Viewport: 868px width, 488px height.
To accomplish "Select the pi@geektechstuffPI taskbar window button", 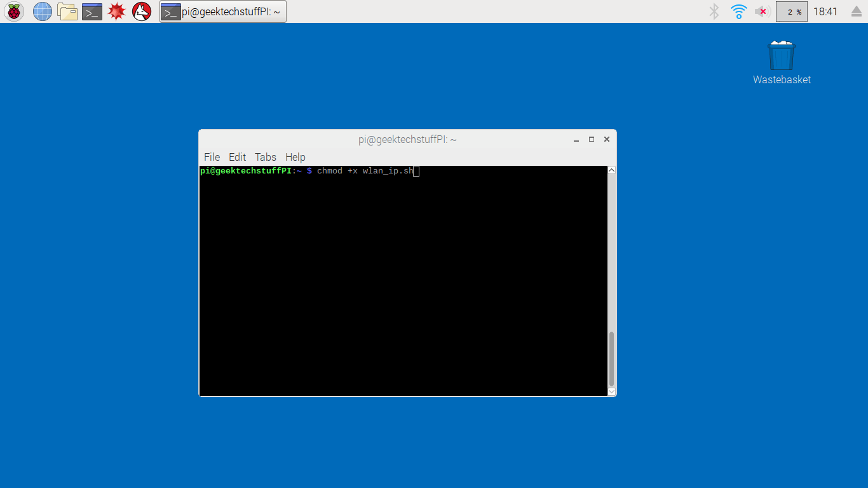I will (222, 11).
